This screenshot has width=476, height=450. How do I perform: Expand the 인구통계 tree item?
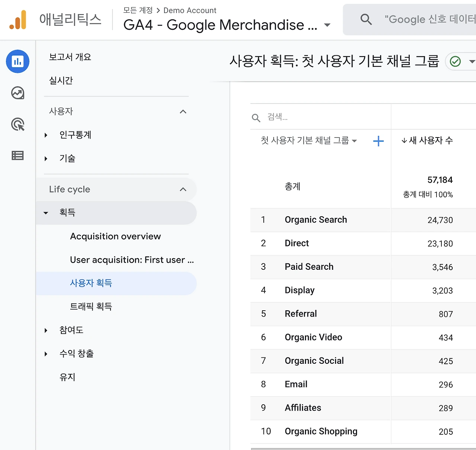[46, 135]
